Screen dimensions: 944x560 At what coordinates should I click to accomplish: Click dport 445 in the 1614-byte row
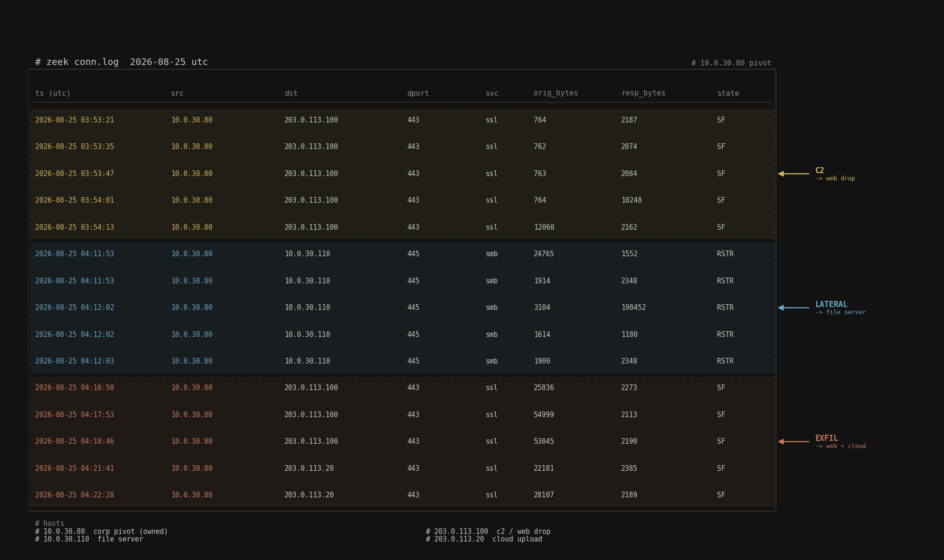(413, 335)
